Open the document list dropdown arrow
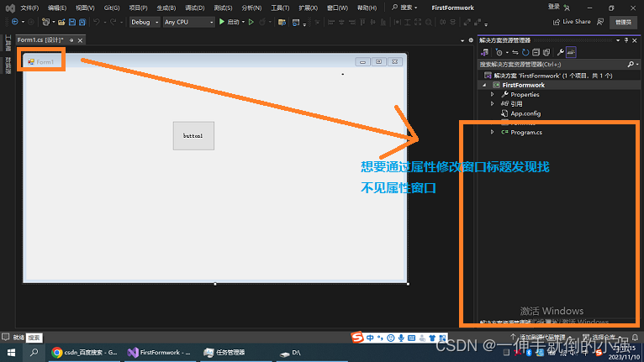The image size is (644, 362). [x=462, y=40]
